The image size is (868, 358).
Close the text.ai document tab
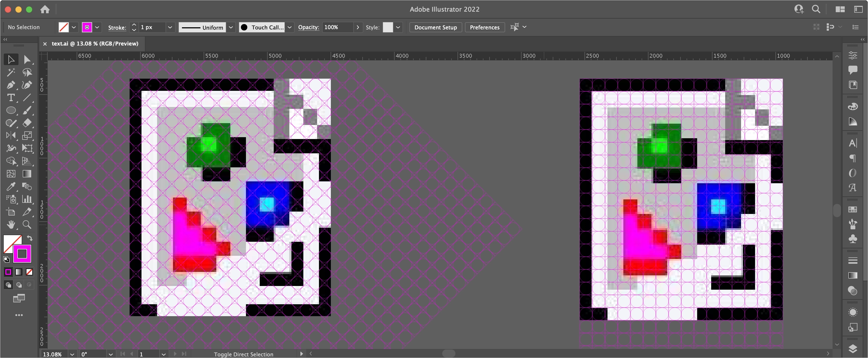pyautogui.click(x=45, y=44)
